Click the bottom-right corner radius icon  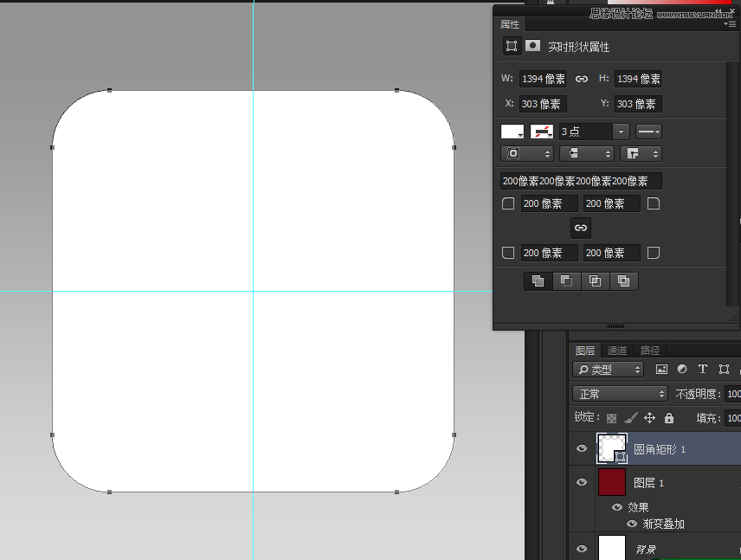coord(654,253)
